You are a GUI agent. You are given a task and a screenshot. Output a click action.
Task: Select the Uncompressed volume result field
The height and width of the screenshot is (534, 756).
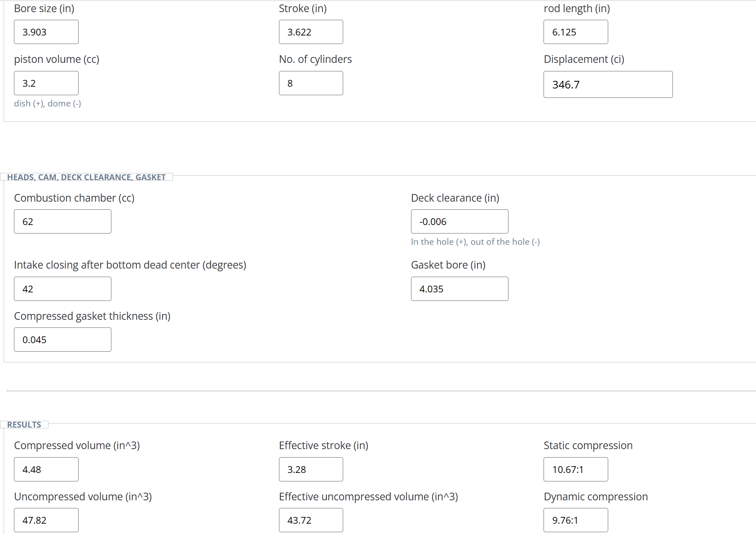point(46,520)
